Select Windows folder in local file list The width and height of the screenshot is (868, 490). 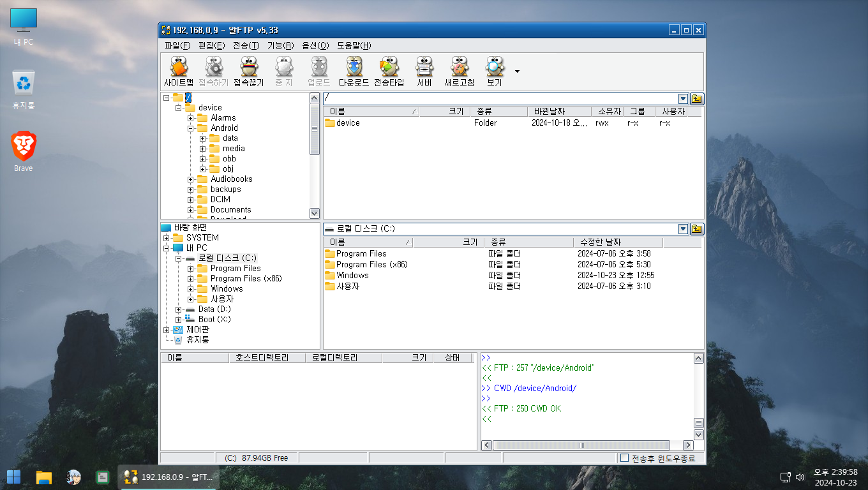click(352, 276)
